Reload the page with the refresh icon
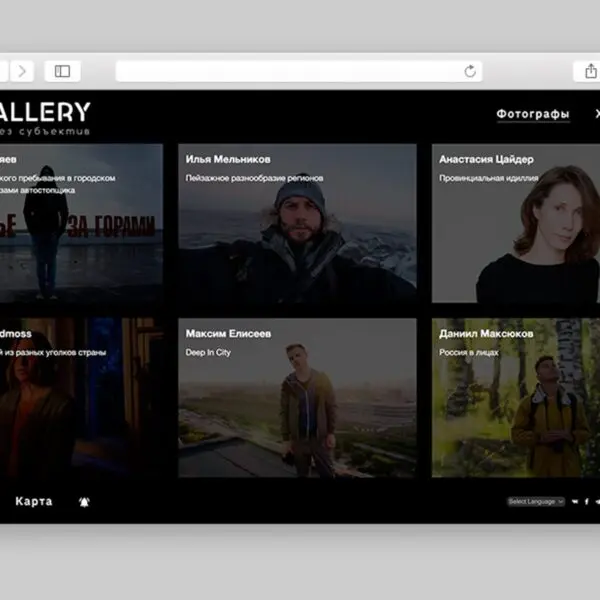Screen dimensions: 600x600 coord(469,71)
